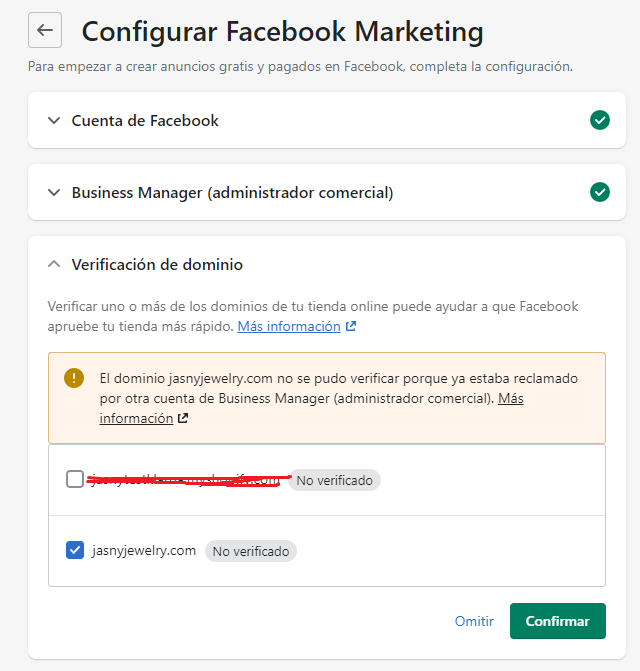Click the yellow warning icon in banner

pyautogui.click(x=74, y=378)
